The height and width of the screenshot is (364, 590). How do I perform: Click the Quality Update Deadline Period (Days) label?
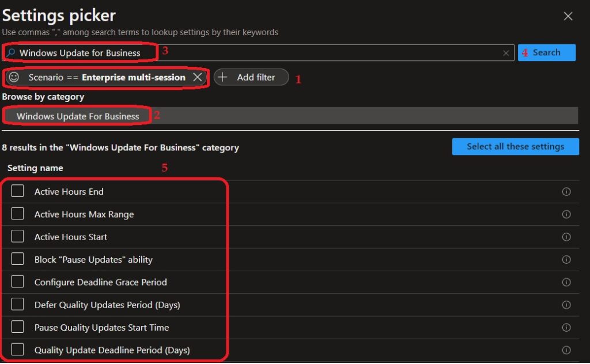pos(112,350)
